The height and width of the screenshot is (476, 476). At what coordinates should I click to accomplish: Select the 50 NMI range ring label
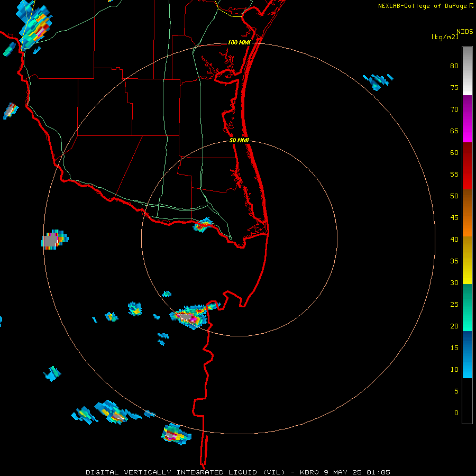[x=239, y=140]
